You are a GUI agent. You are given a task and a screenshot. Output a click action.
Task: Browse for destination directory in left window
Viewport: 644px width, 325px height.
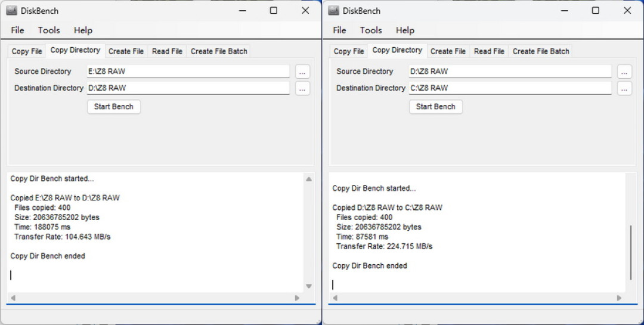click(x=302, y=88)
